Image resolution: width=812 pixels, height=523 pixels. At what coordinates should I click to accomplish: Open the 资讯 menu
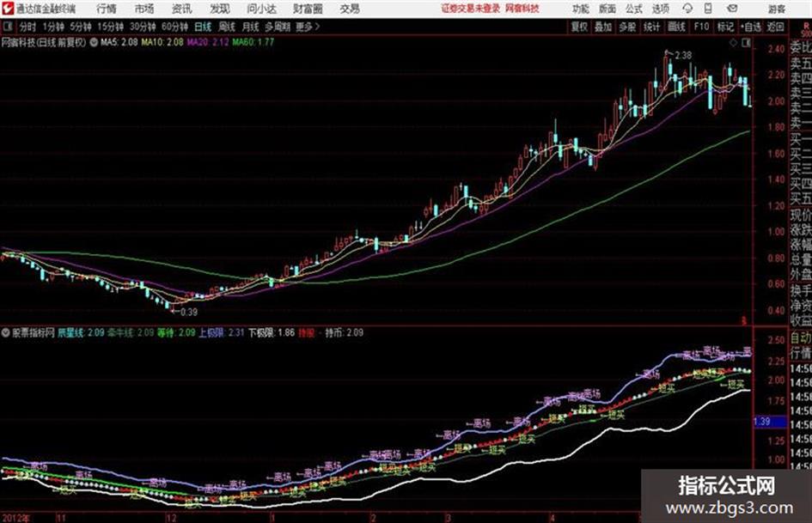(182, 9)
